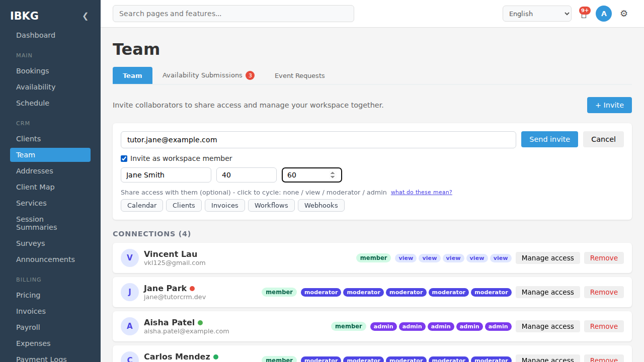Click the field containing 40
Viewport: 644px width, 362px height.
click(247, 175)
